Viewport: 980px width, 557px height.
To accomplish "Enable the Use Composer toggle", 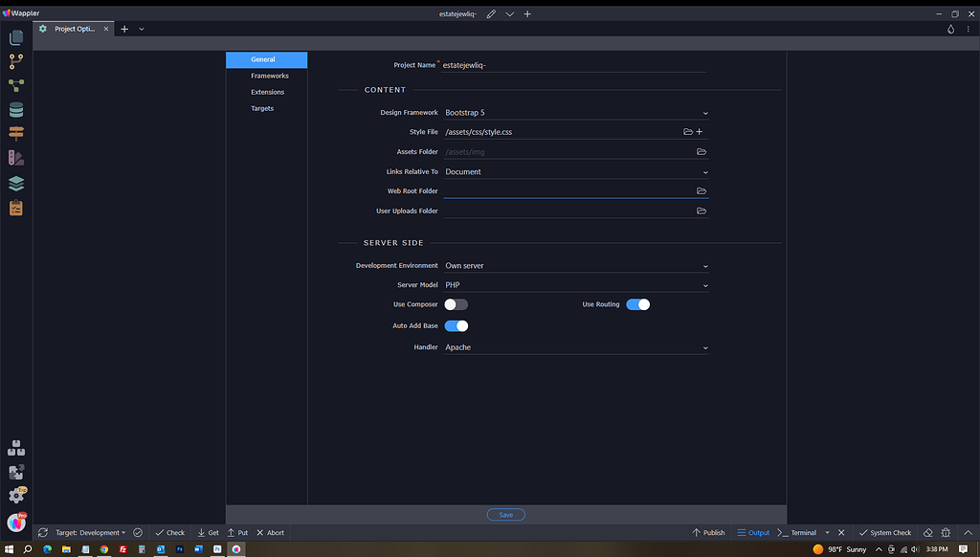I will [456, 304].
